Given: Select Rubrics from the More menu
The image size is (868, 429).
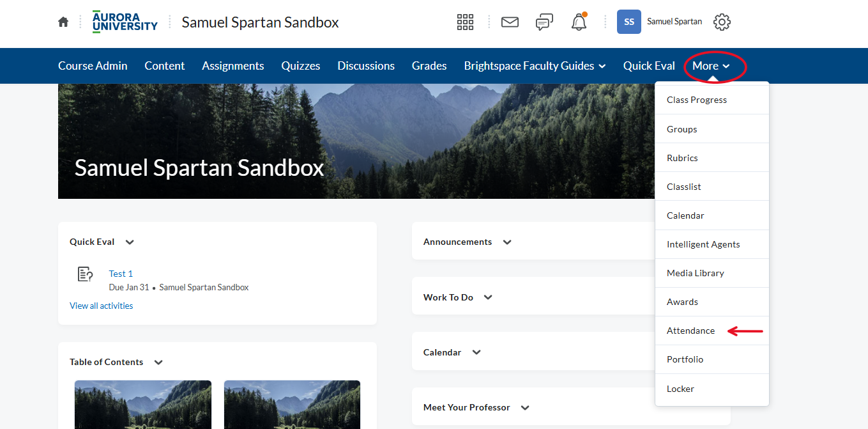Looking at the screenshot, I should [712, 158].
